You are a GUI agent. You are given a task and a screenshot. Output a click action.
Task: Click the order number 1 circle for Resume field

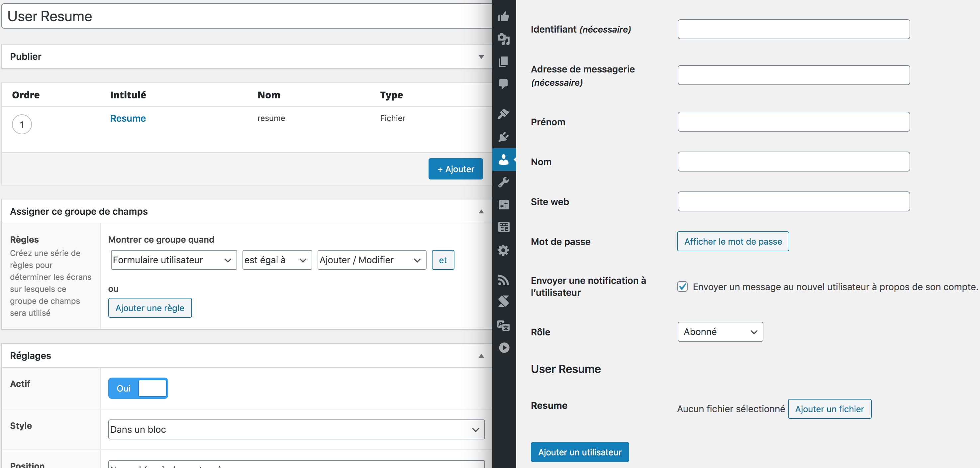pos(22,125)
